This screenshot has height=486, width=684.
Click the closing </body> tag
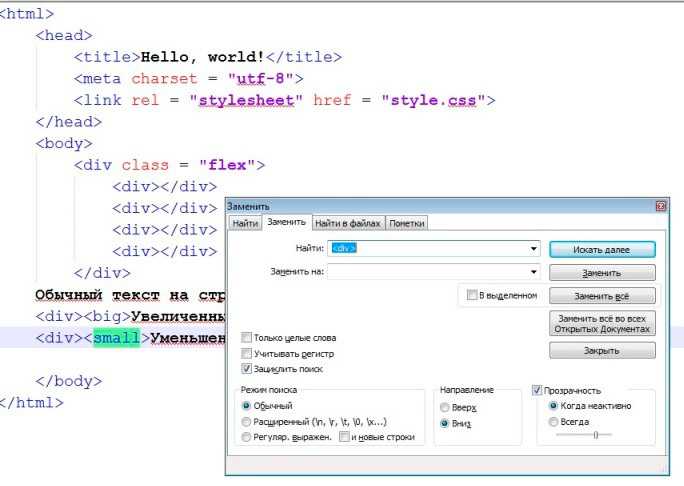69,381
